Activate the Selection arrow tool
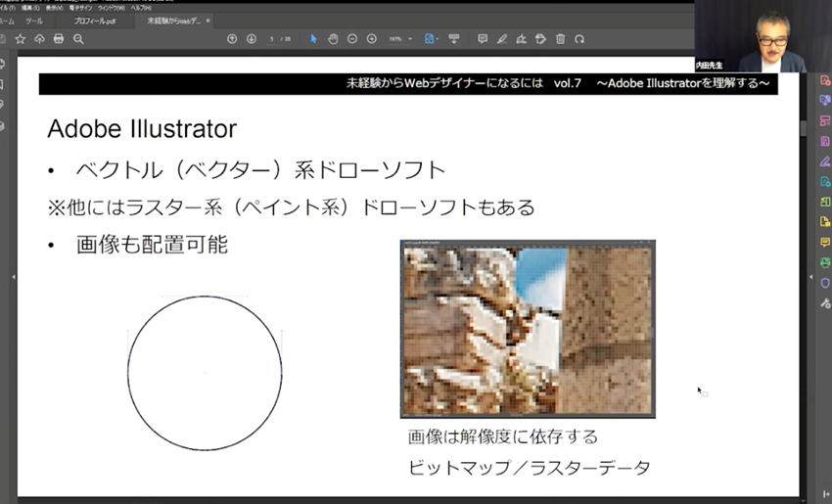 313,39
